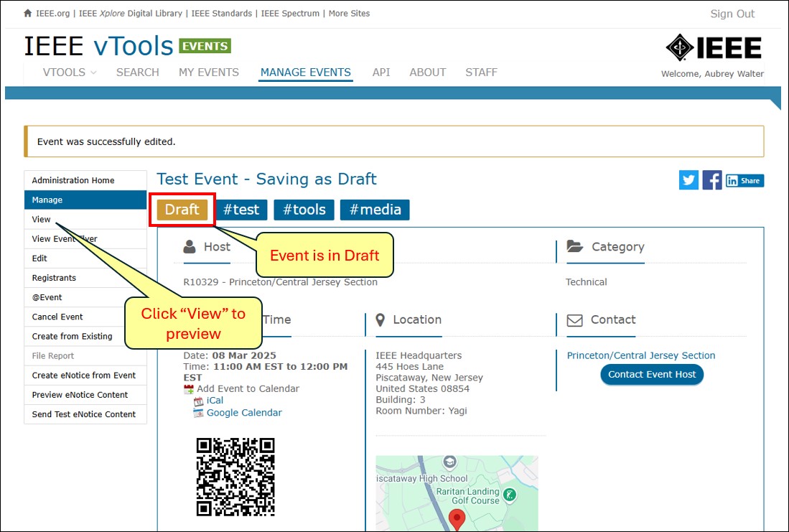Screen dimensions: 789x532
Task: Click the address line '445 Hoes Lane'
Action: point(410,366)
